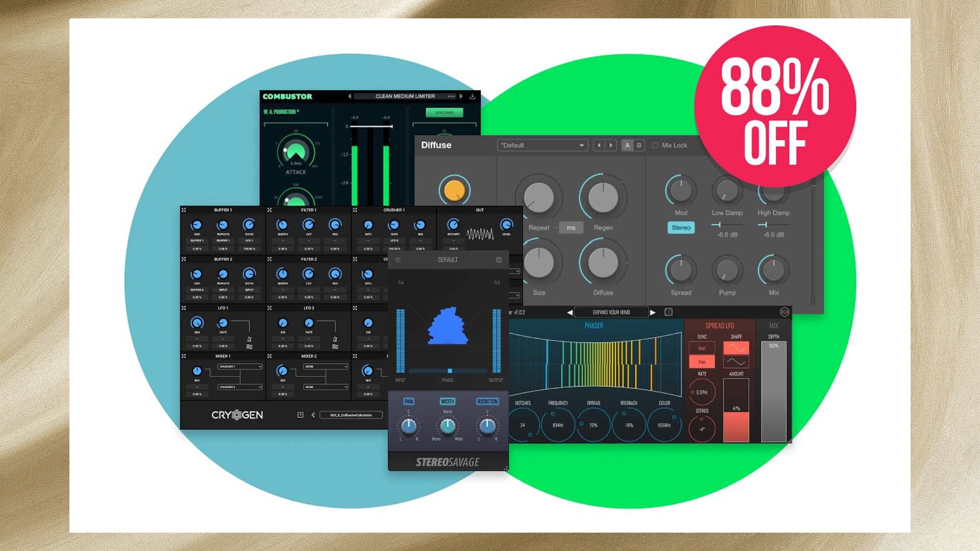Image resolution: width=980 pixels, height=551 pixels.
Task: Click the High Damp gain slider
Action: (773, 224)
